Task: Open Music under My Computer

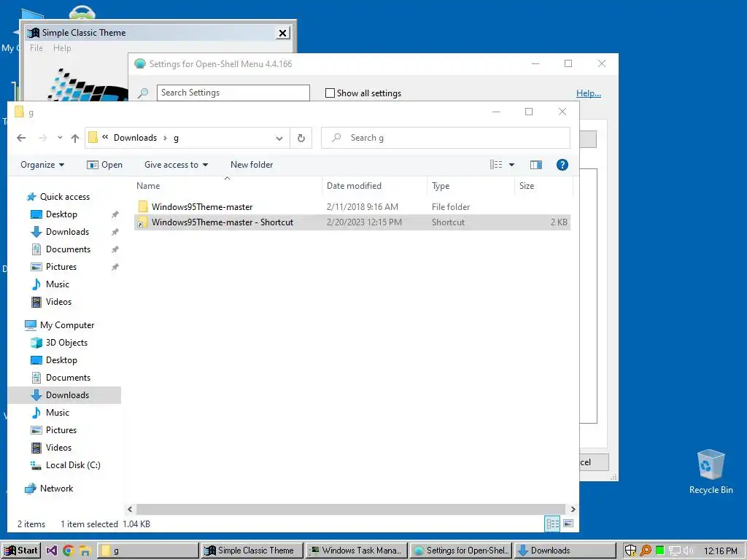Action: coord(57,413)
